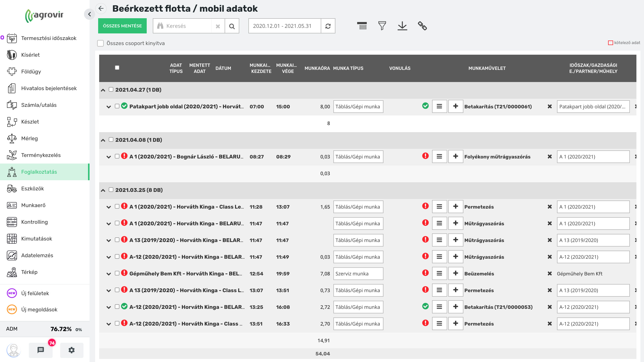Open the A-12 (2020/2021) period dropdown for Betakarítás (T21/0000053)

593,307
